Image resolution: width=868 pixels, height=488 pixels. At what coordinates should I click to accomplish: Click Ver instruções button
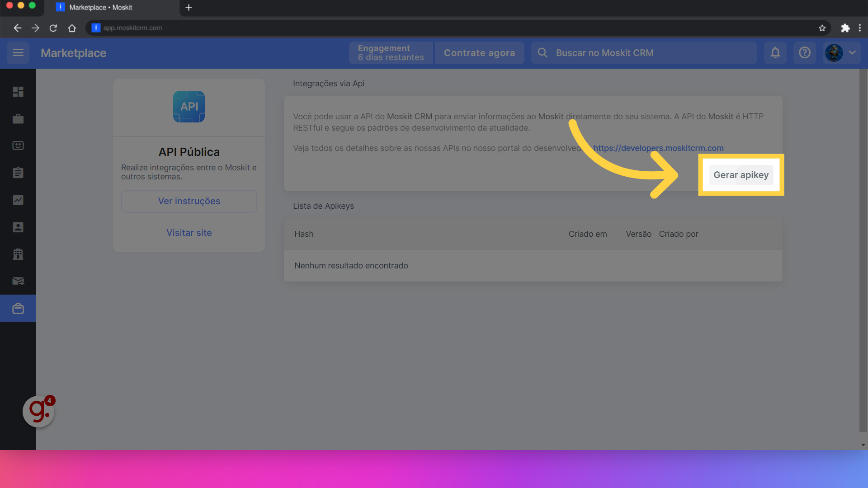(x=189, y=201)
